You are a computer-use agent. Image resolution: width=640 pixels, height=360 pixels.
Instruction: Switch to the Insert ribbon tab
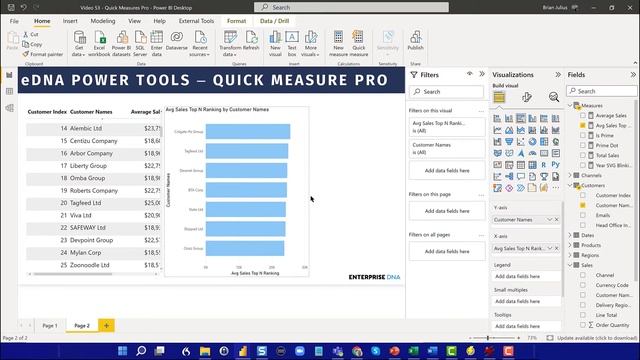pyautogui.click(x=70, y=21)
